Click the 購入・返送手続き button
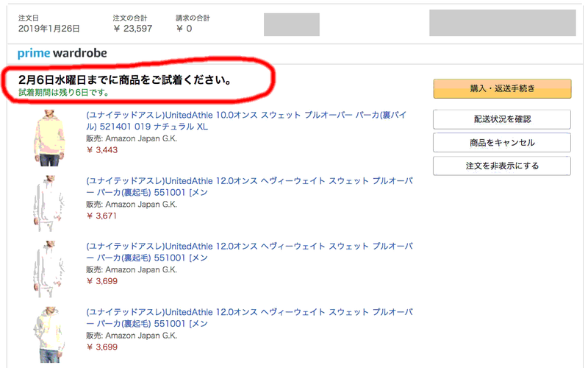This screenshot has width=588, height=368. pos(502,88)
